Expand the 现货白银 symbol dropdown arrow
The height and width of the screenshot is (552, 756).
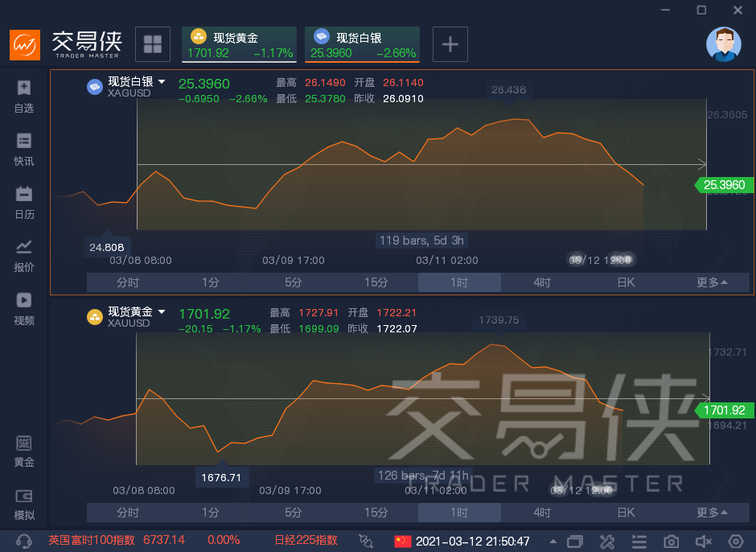click(162, 81)
